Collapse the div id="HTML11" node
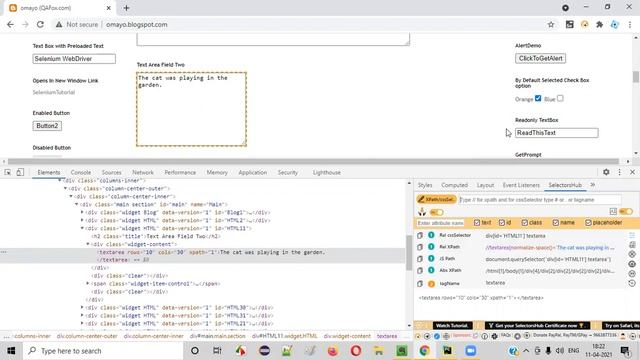The height and width of the screenshot is (360, 640). pos(82,228)
